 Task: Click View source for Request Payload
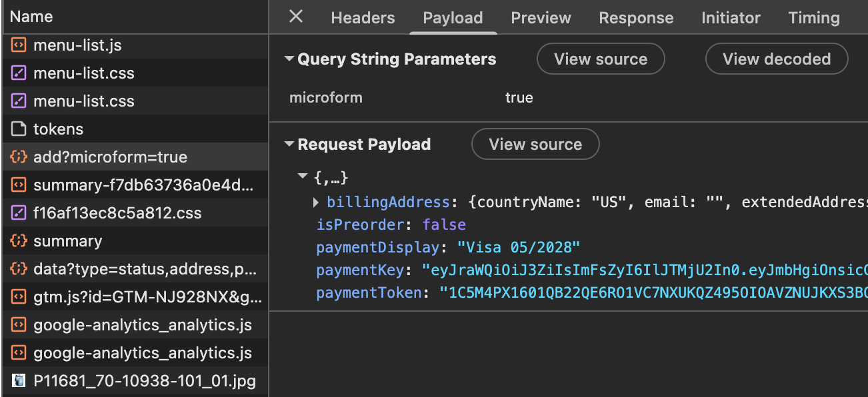(x=535, y=144)
